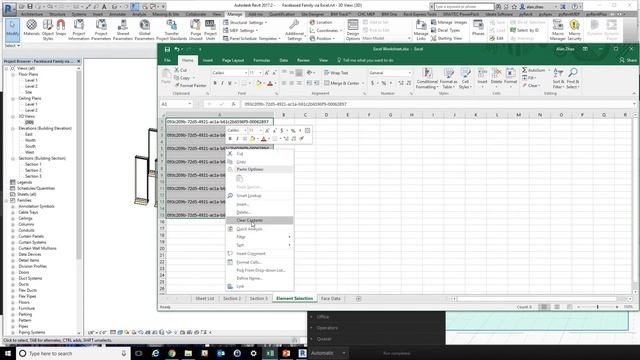Select the Modify tool in Revit
This screenshot has width=640, height=360.
pos(12,29)
